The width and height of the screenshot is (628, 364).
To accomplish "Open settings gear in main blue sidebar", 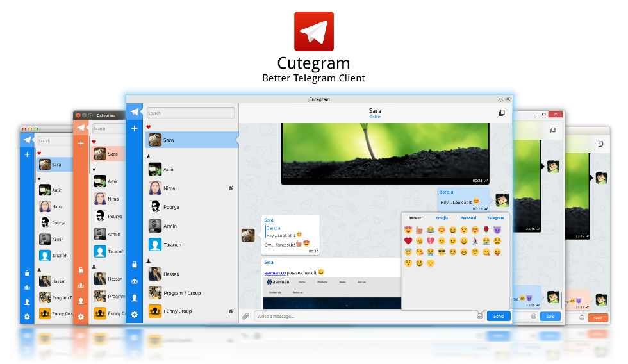I will click(135, 315).
